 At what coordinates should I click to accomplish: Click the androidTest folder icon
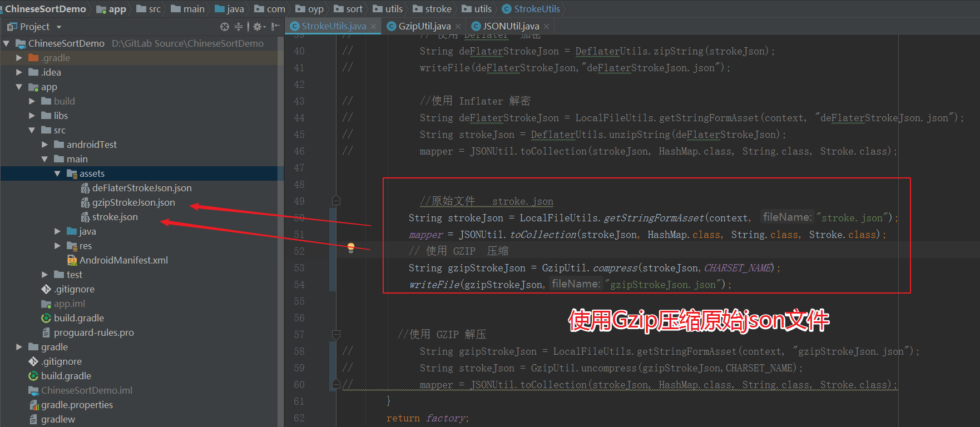[x=59, y=145]
